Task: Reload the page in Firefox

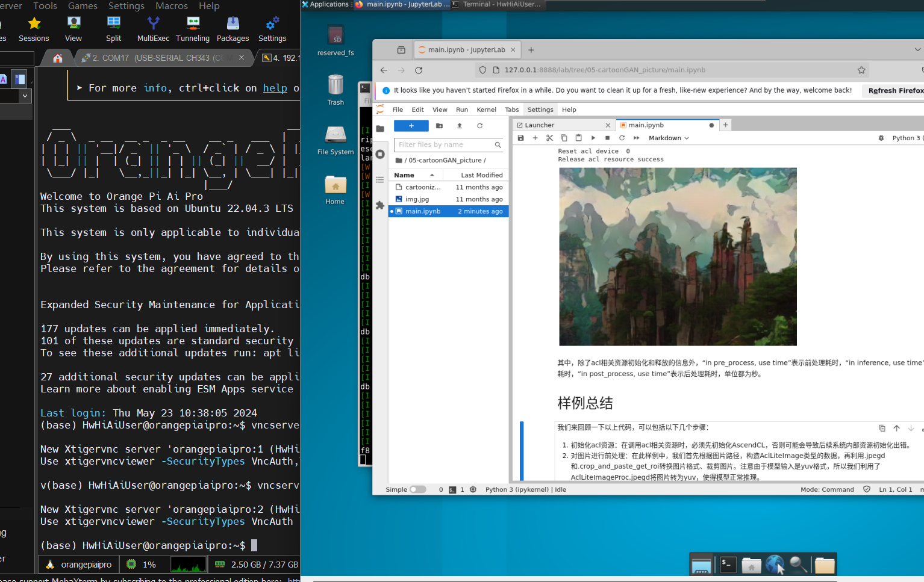Action: click(x=419, y=70)
